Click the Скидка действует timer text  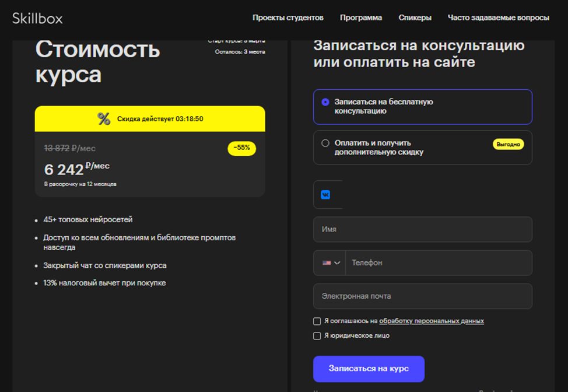click(160, 119)
